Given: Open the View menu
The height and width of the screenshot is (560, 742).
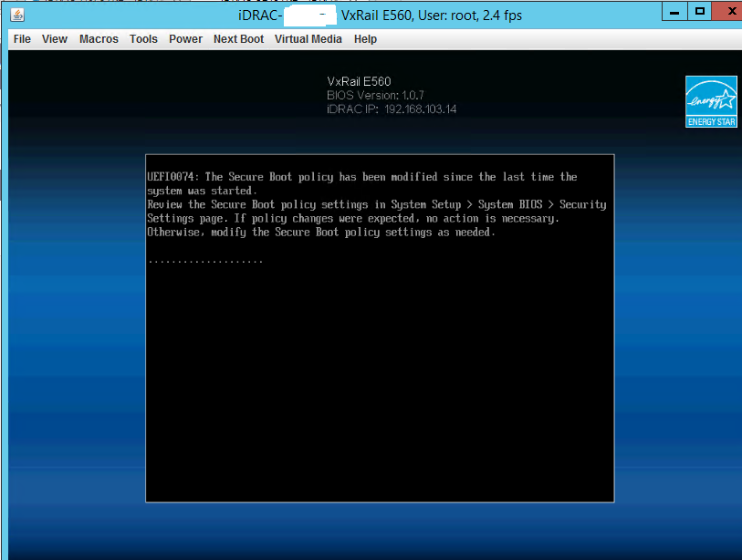Looking at the screenshot, I should pos(54,39).
